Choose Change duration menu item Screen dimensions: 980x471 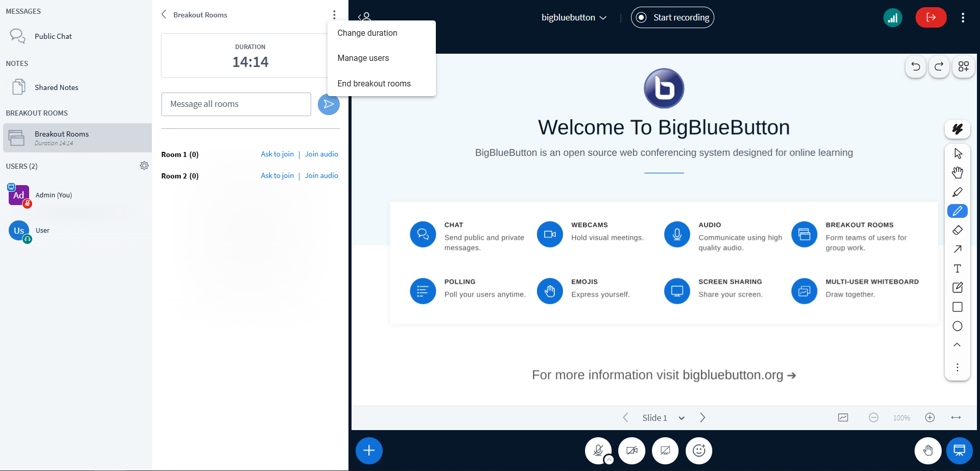point(382,33)
